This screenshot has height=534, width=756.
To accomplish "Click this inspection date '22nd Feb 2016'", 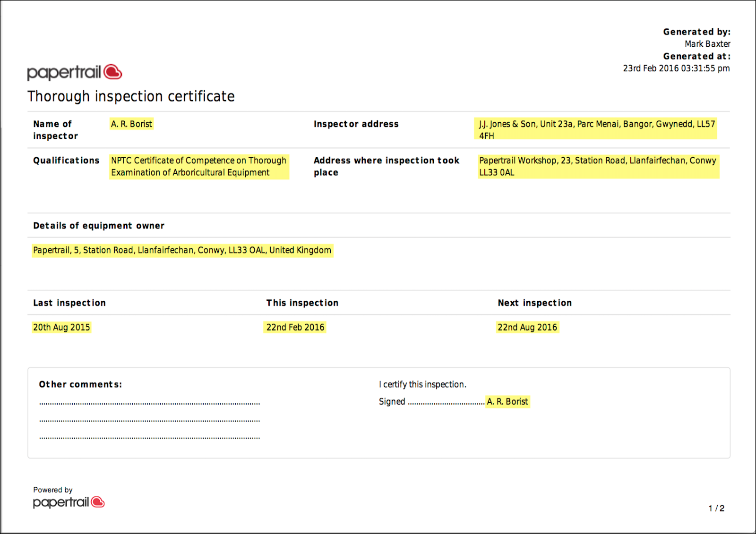I will [x=295, y=327].
